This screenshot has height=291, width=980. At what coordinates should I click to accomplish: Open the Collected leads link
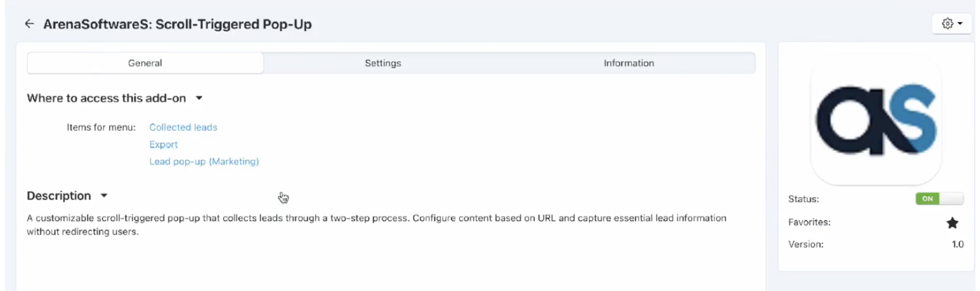point(183,127)
